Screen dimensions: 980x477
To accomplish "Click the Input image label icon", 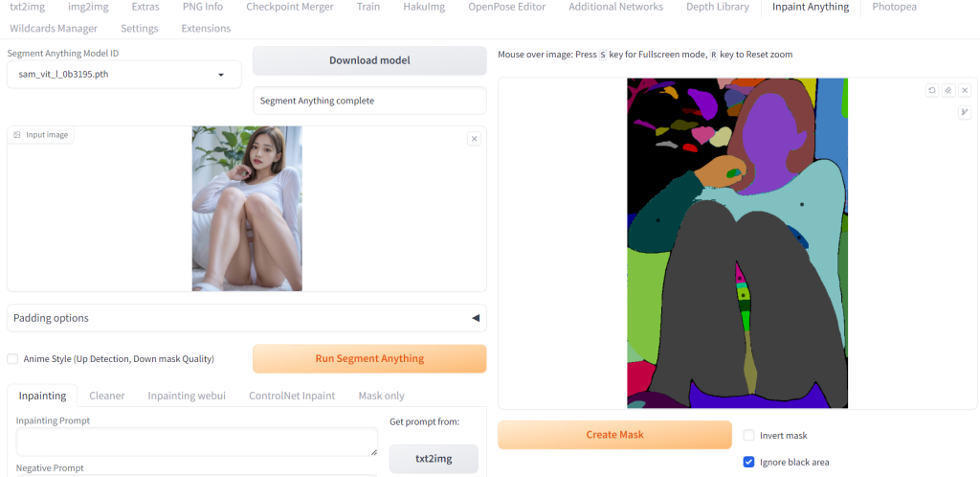I will 17,135.
